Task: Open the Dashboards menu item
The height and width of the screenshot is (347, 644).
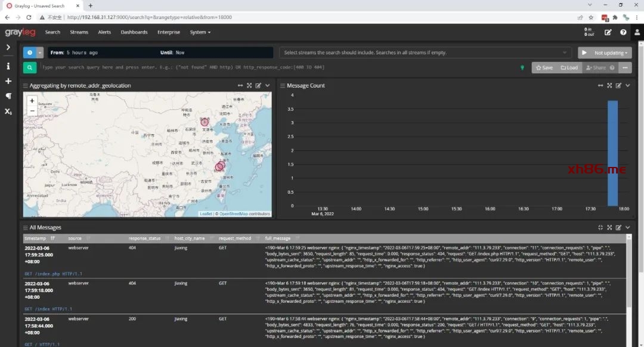Action: click(134, 32)
